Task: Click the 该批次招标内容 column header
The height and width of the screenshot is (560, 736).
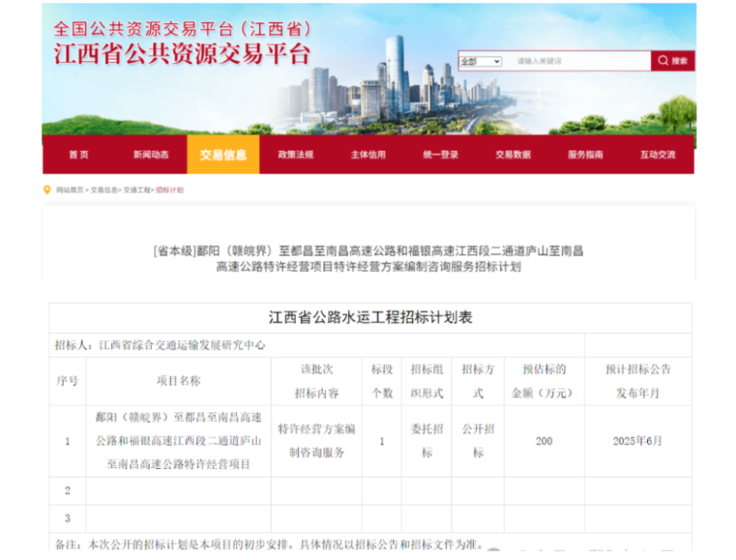Action: pyautogui.click(x=317, y=381)
